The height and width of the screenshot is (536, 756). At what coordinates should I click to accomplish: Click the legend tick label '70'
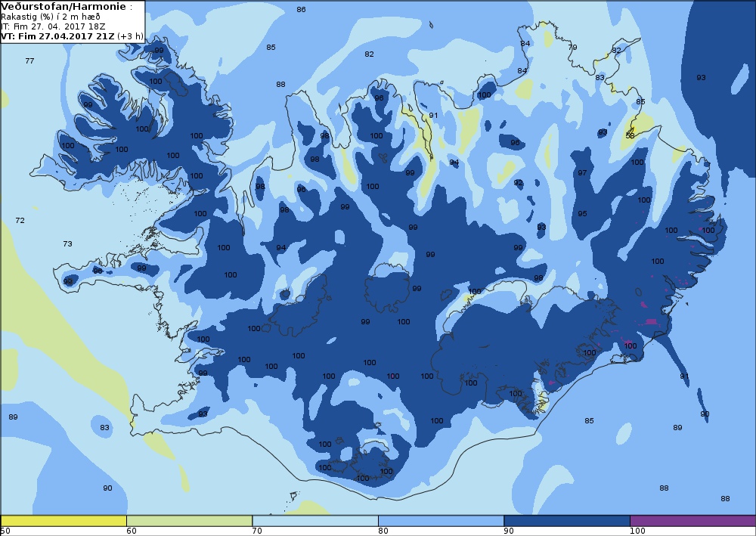[x=257, y=531]
